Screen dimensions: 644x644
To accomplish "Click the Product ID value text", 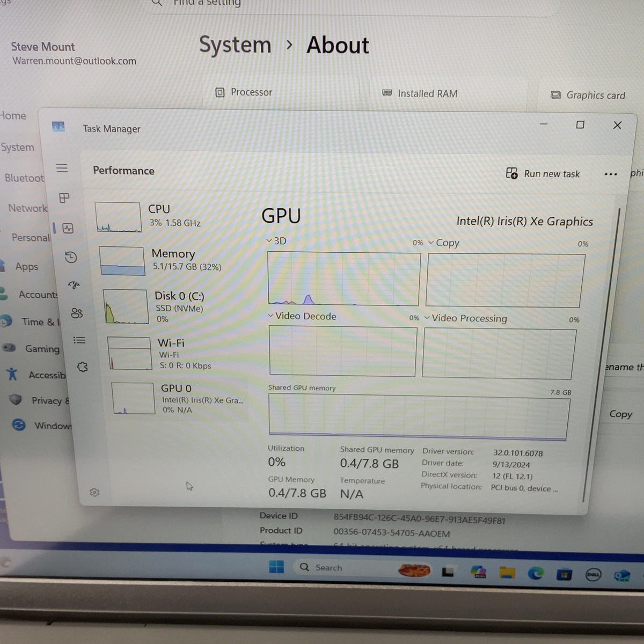I will [x=392, y=533].
